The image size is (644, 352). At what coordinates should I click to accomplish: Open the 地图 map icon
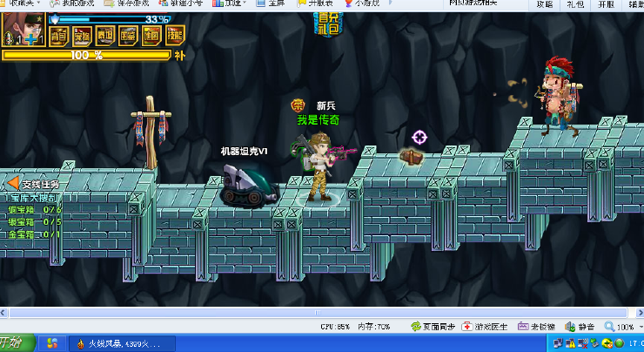[x=151, y=36]
